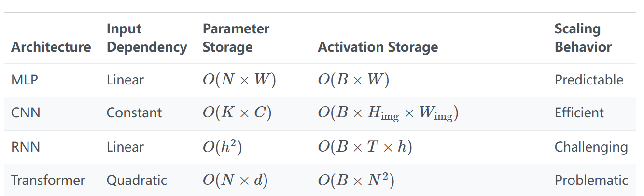Click the RNN architecture cell

point(26,147)
